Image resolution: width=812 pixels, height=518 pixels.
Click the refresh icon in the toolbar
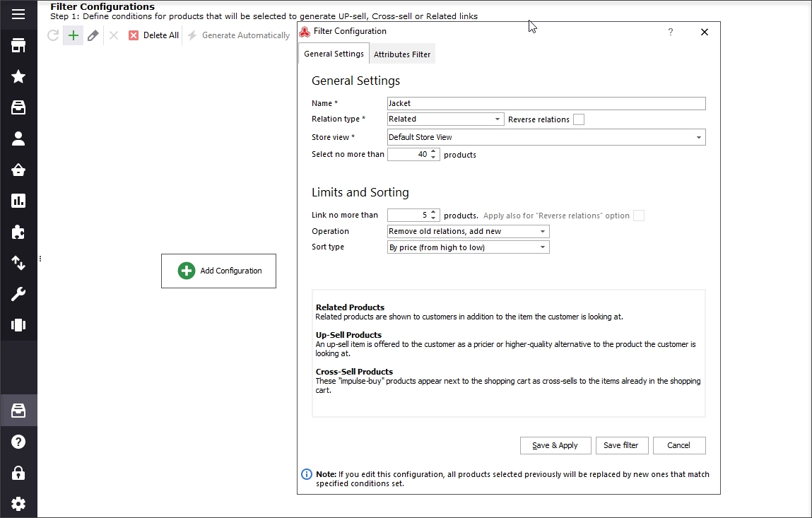[x=53, y=35]
